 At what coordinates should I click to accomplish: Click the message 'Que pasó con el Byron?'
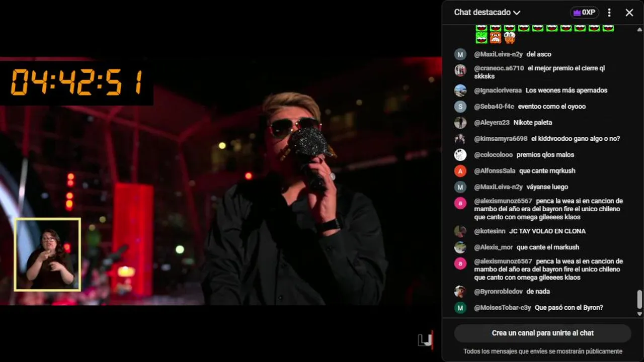pyautogui.click(x=569, y=308)
